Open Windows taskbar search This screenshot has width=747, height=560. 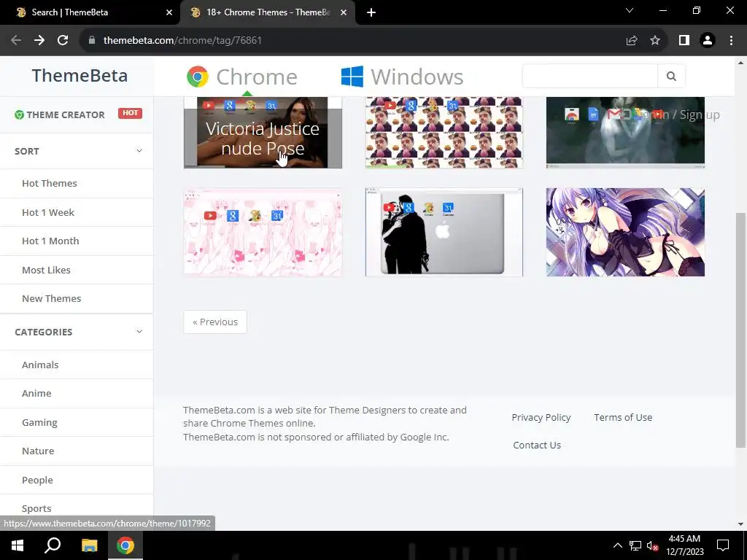coord(53,545)
